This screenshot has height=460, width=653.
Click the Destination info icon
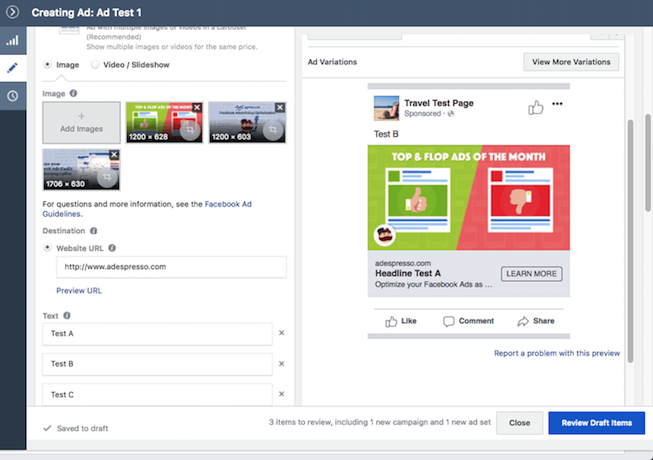tap(94, 231)
